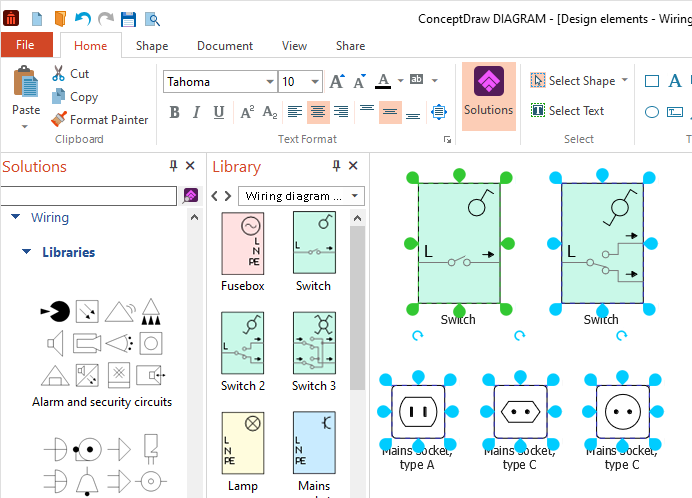The width and height of the screenshot is (692, 498).
Task: Go to previous library with left chevron
Action: tap(214, 196)
